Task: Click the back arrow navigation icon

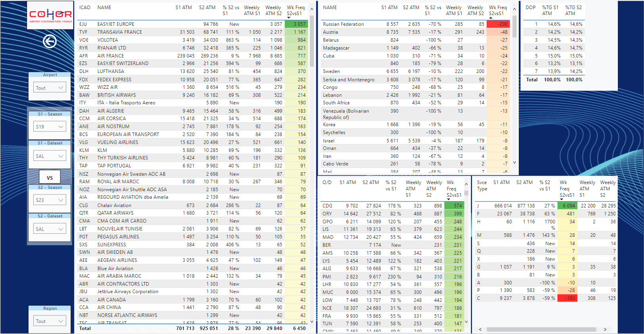Action: point(50,41)
